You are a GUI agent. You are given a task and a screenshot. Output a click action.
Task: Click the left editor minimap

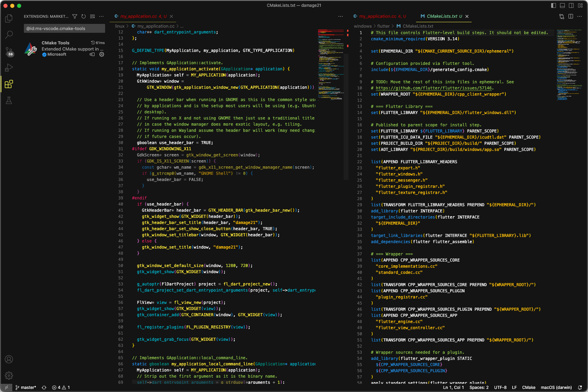pyautogui.click(x=331, y=64)
